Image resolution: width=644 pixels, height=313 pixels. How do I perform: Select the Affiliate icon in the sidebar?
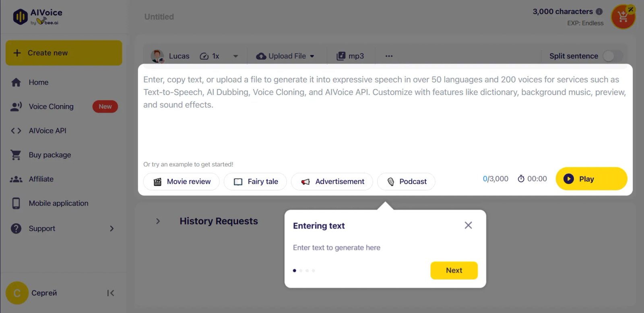click(16, 179)
